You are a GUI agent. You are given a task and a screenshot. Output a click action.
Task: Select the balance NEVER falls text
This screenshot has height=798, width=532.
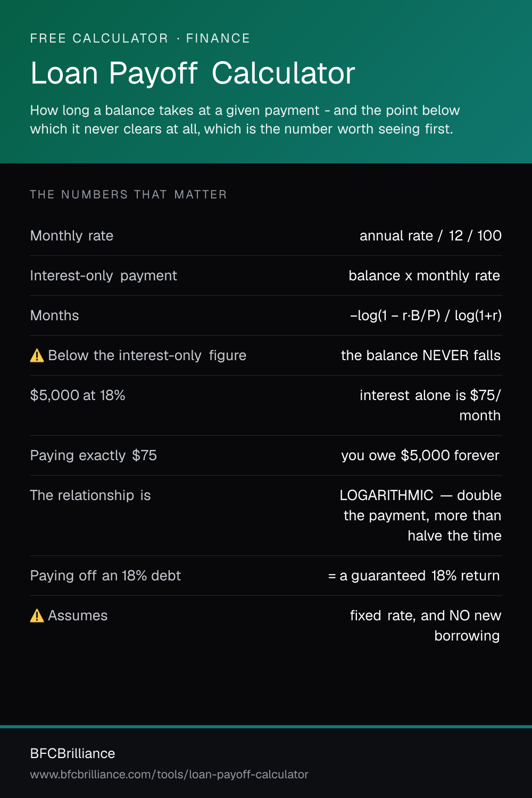pyautogui.click(x=421, y=355)
